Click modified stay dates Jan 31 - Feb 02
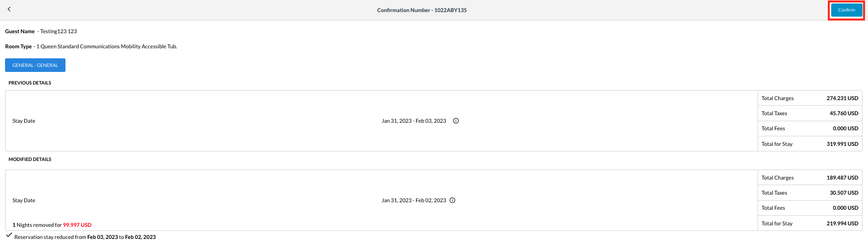 coord(414,200)
